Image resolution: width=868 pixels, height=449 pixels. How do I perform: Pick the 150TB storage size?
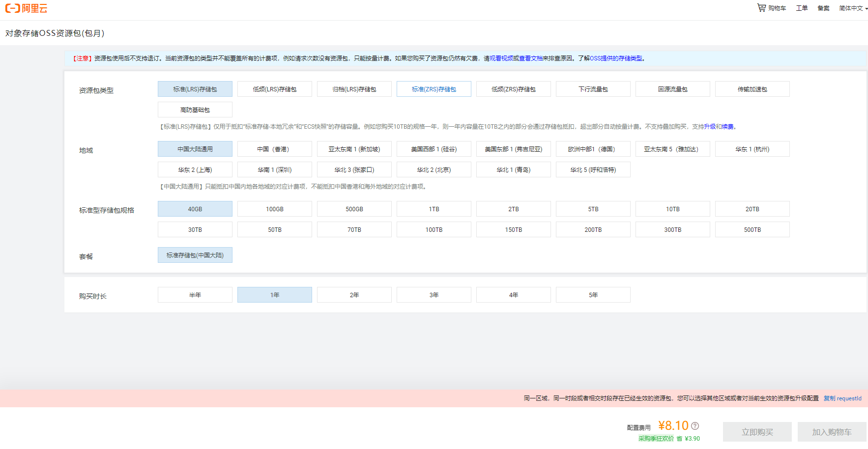point(514,229)
